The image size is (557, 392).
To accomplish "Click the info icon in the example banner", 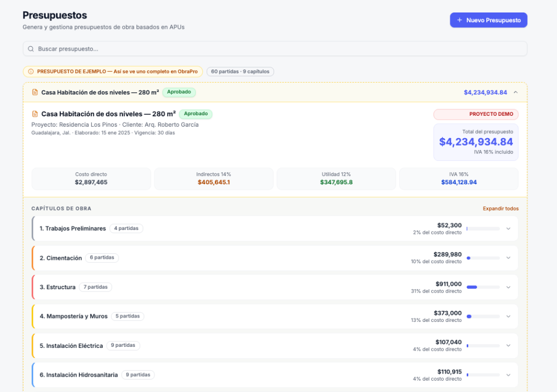I will pos(31,72).
